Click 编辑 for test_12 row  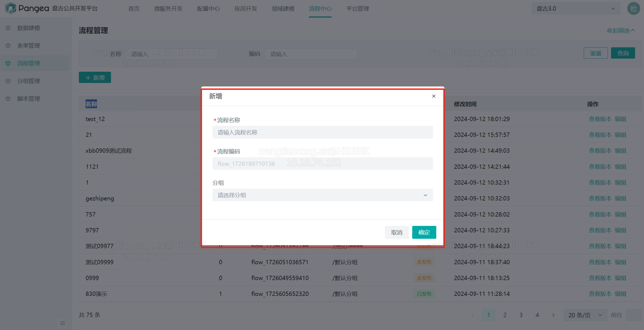(x=620, y=119)
